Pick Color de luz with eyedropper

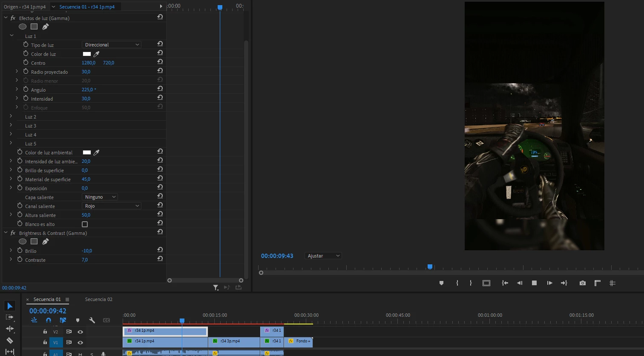pos(97,54)
